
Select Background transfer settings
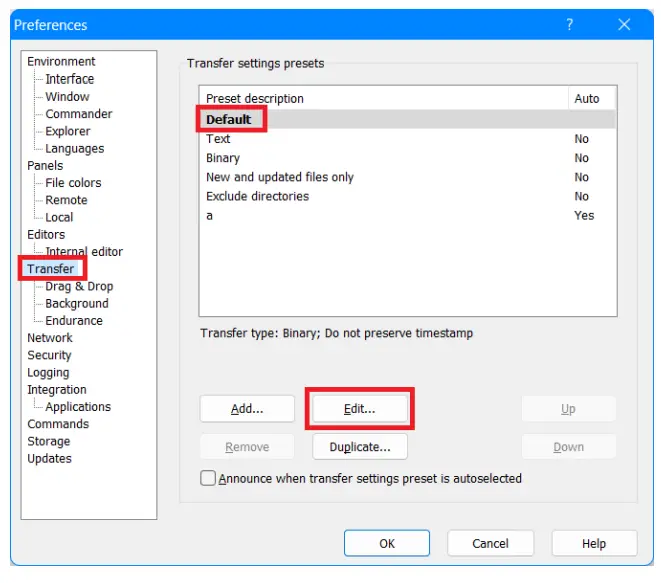click(77, 304)
